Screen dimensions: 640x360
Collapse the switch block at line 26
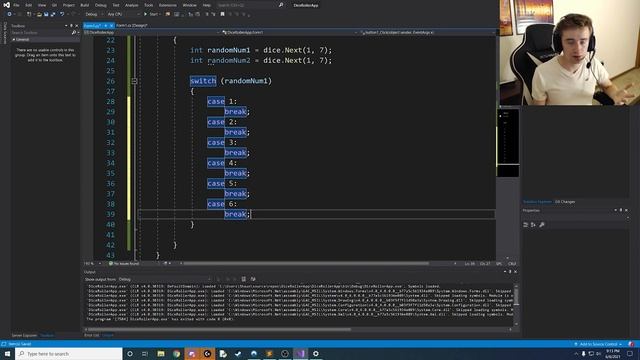pyautogui.click(x=134, y=81)
